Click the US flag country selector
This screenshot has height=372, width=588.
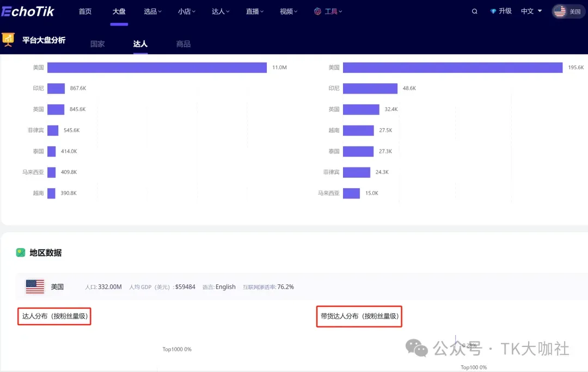tap(568, 11)
